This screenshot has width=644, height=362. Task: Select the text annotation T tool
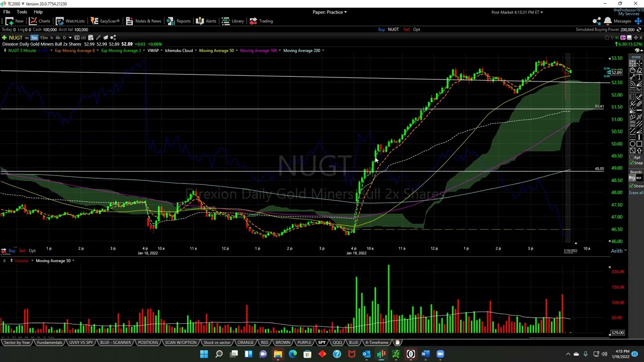coord(639,76)
